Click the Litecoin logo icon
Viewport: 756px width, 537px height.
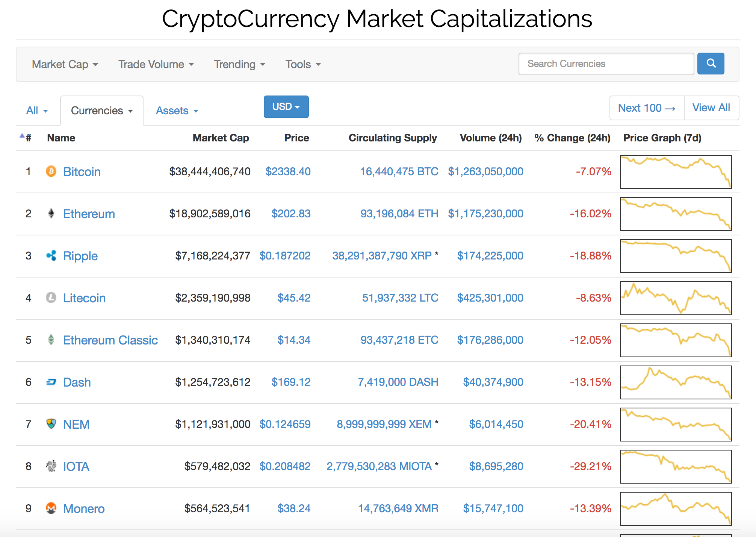click(51, 298)
